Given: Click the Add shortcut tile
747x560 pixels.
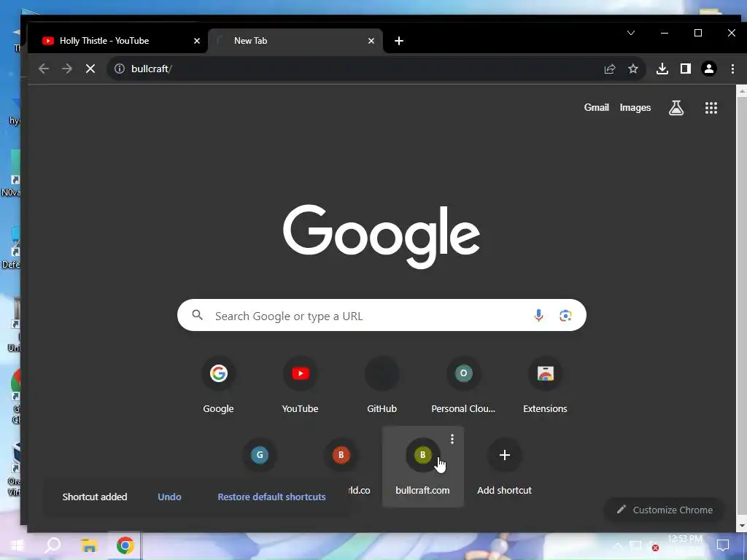Looking at the screenshot, I should coord(505,467).
